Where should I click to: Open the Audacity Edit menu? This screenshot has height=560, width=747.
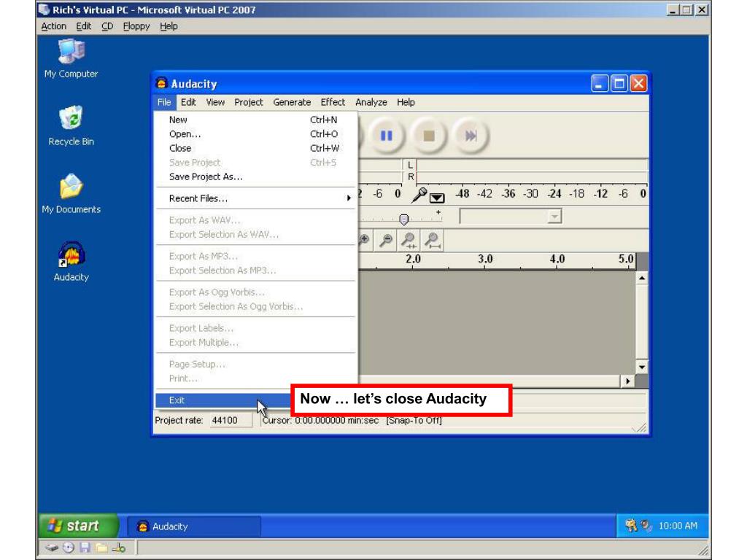[x=188, y=102]
